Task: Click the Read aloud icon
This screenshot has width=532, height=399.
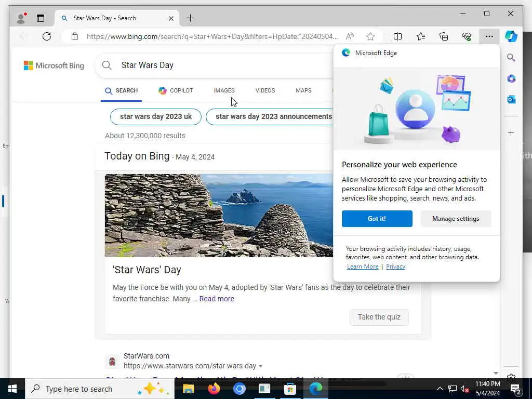Action: (x=350, y=36)
